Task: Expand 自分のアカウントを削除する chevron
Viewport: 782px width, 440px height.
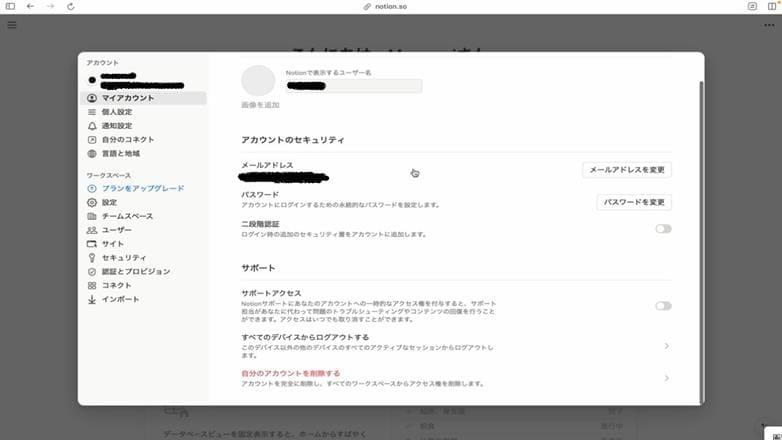Action: point(667,378)
